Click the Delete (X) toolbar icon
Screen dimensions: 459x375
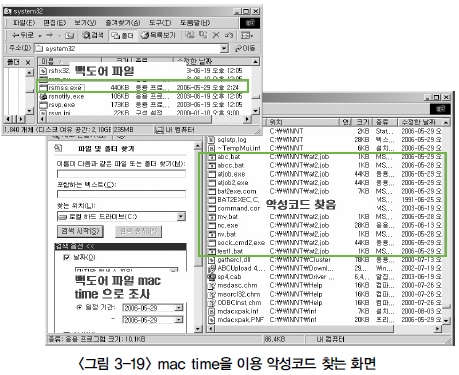tap(216, 35)
